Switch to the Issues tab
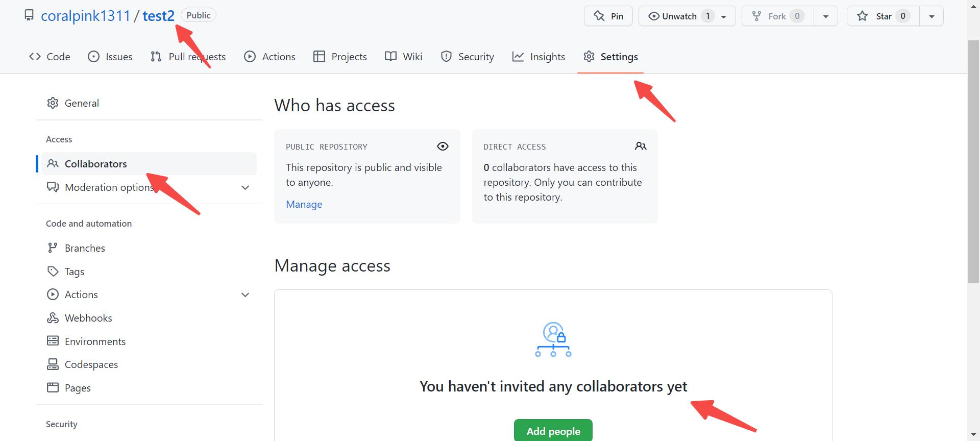 (x=110, y=57)
